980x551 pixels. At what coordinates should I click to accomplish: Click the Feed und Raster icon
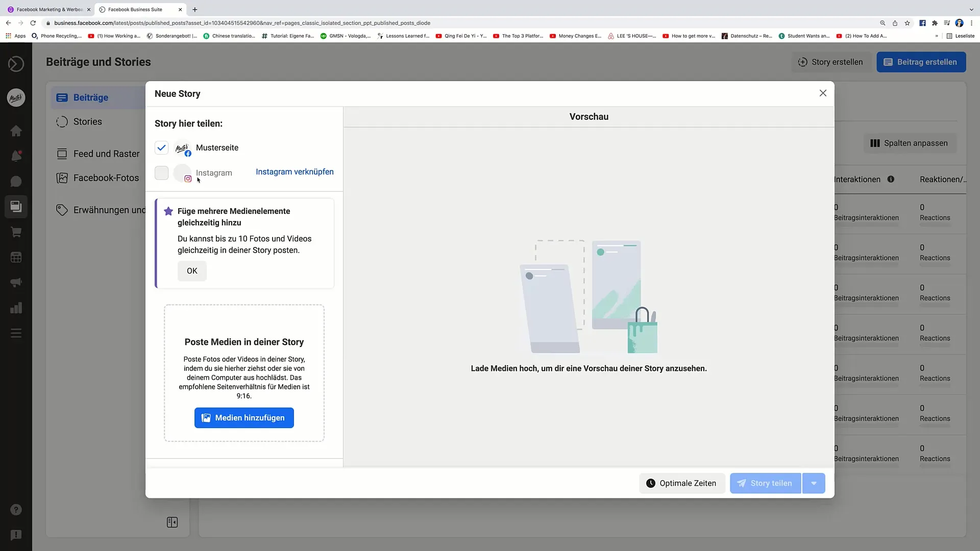(62, 154)
